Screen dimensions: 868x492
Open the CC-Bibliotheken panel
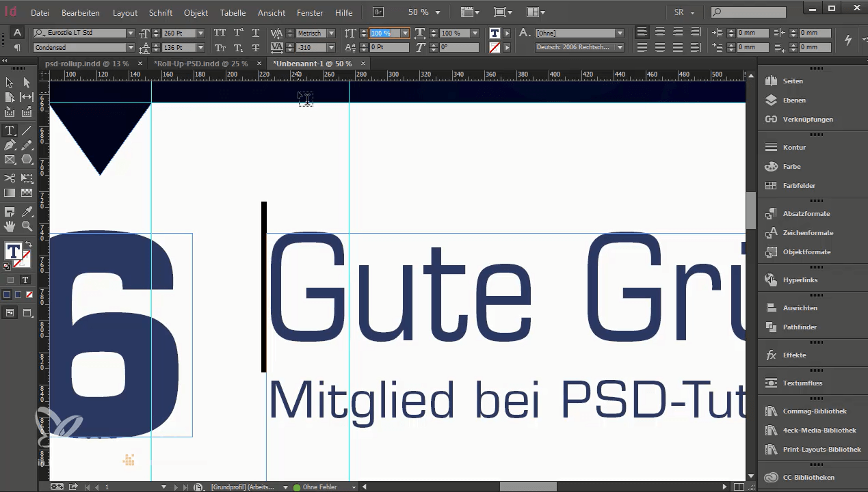[x=808, y=477]
